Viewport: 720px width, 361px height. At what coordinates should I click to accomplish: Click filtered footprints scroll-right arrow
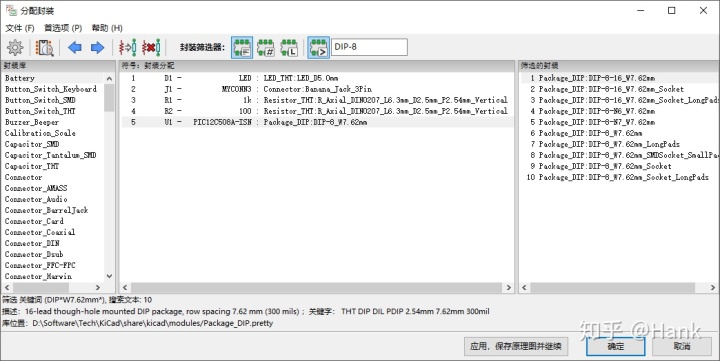pyautogui.click(x=713, y=288)
